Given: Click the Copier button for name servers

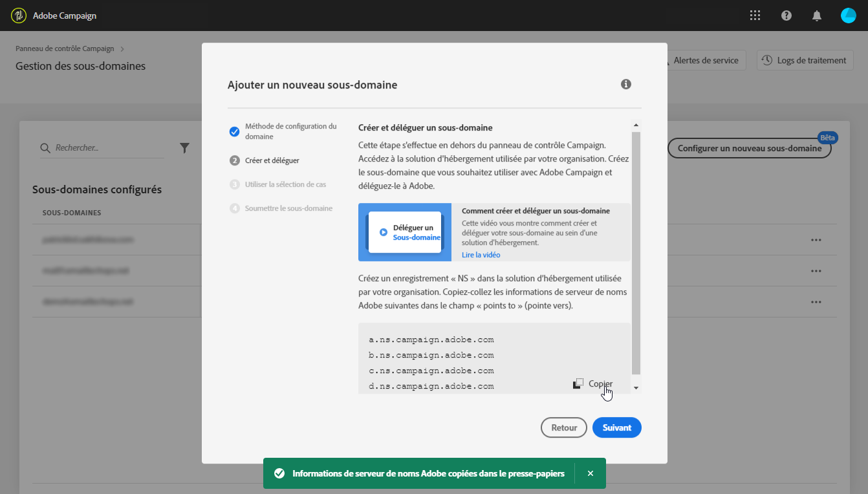Looking at the screenshot, I should click(x=593, y=384).
